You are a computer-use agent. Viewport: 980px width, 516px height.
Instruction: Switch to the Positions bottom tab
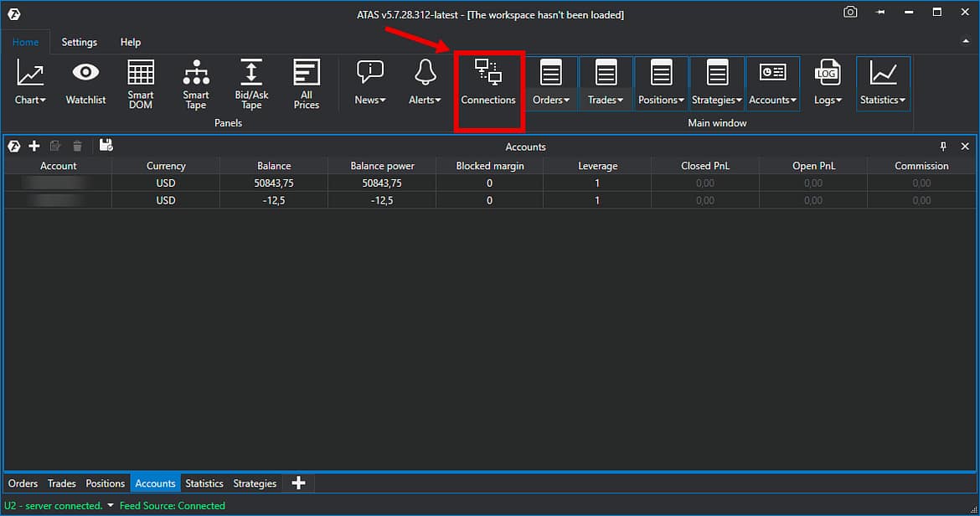pyautogui.click(x=105, y=483)
